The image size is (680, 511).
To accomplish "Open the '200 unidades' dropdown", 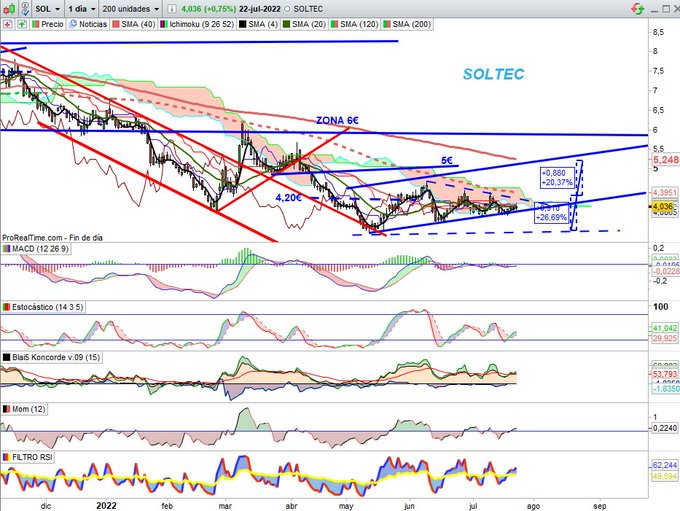I will point(131,9).
